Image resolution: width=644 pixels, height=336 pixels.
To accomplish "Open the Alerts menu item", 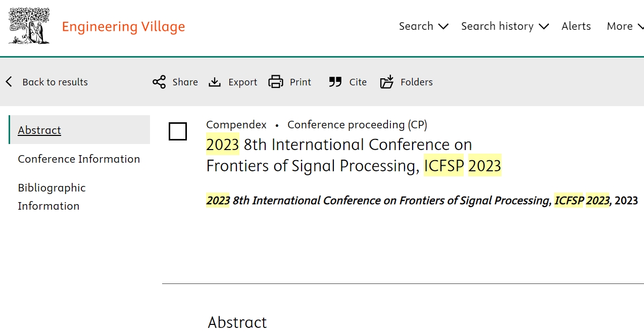I will click(576, 26).
